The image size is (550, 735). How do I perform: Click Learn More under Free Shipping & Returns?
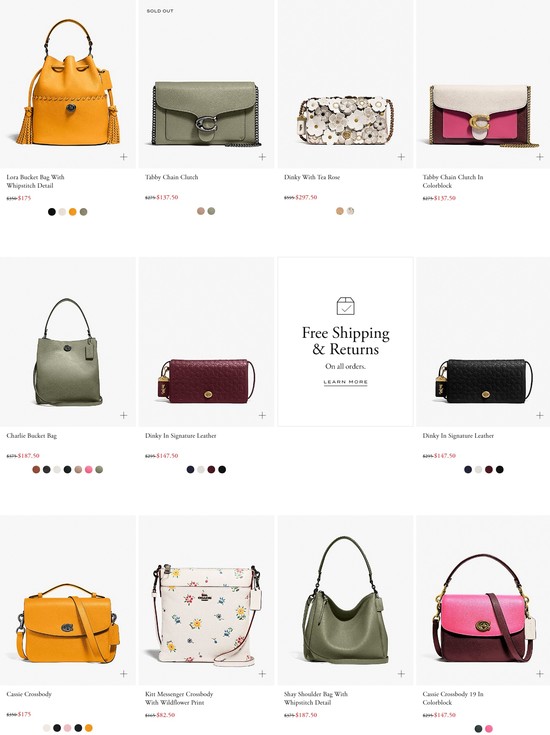(x=346, y=382)
